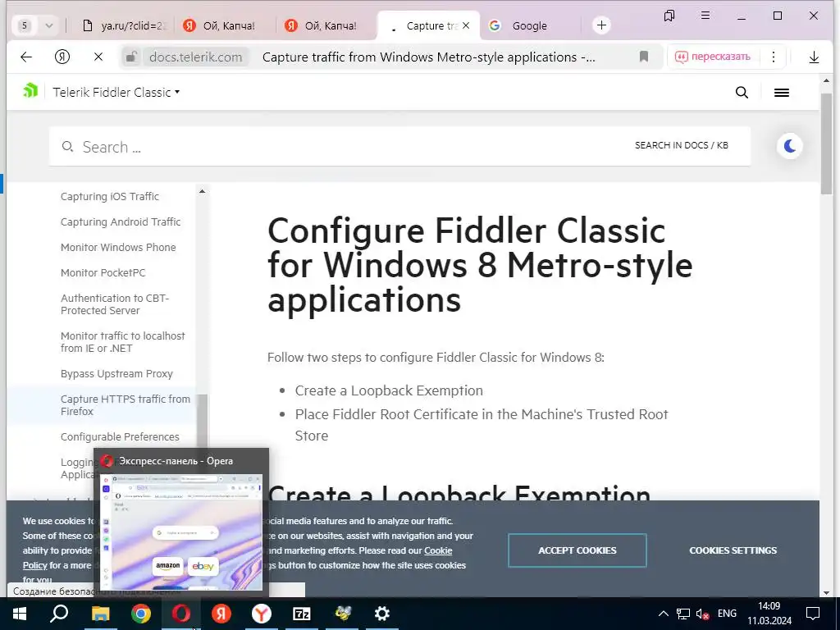Open Yandex Browser Y icon in taskbar
This screenshot has height=630, width=840.
[x=262, y=614]
